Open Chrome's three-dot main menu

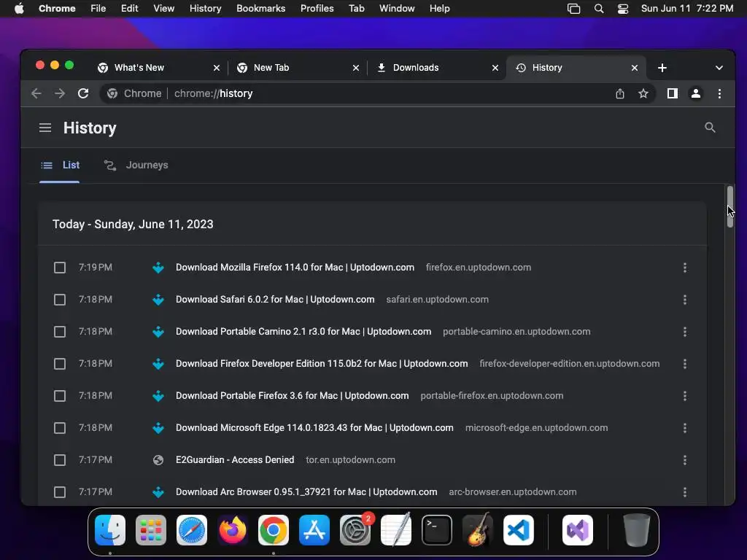[719, 93]
